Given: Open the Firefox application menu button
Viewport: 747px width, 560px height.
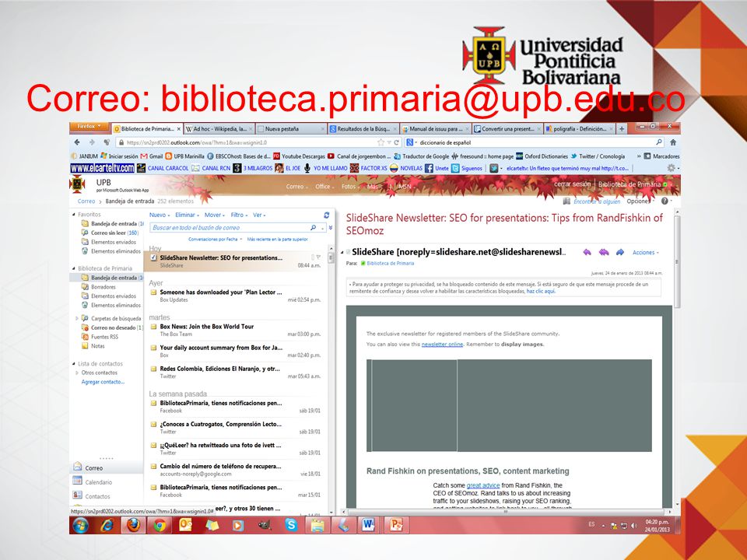Looking at the screenshot, I should click(x=89, y=127).
